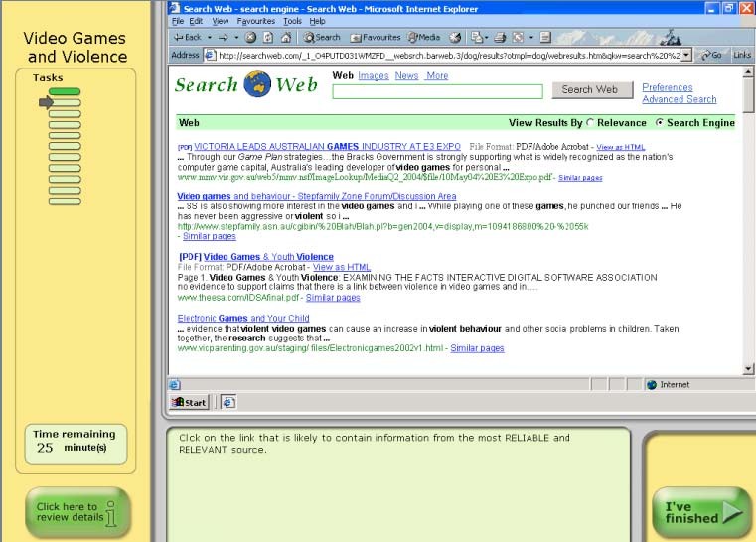Click the page icon in the address bar

tap(210, 56)
